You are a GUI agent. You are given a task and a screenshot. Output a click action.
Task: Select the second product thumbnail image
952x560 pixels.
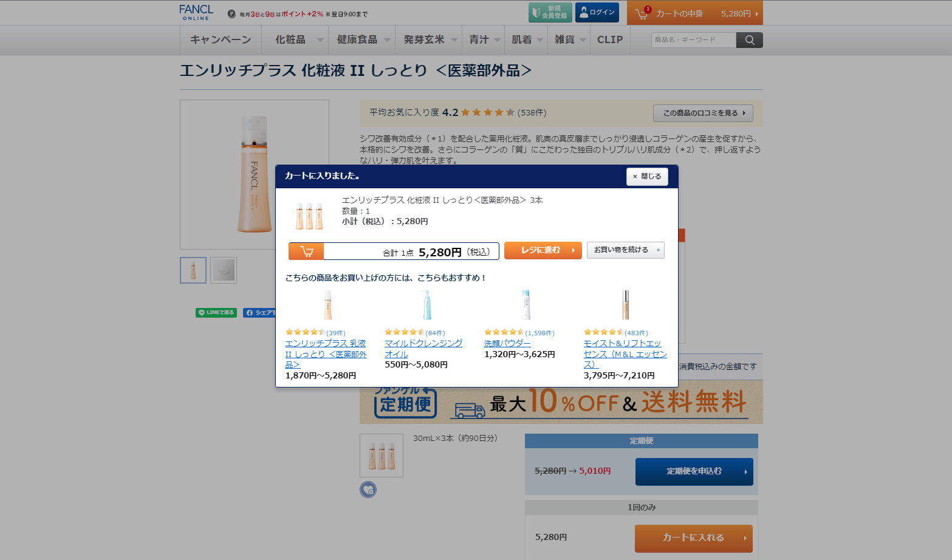224,270
